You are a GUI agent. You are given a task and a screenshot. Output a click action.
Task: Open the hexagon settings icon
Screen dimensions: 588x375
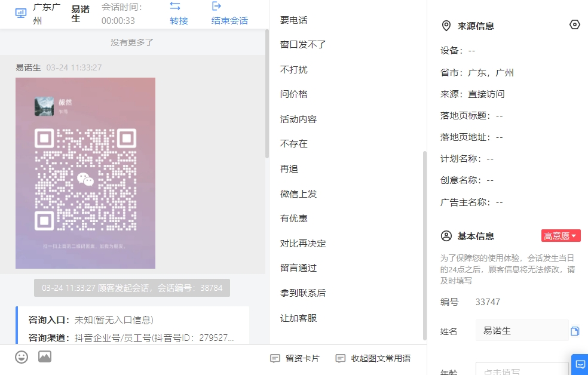click(x=574, y=24)
